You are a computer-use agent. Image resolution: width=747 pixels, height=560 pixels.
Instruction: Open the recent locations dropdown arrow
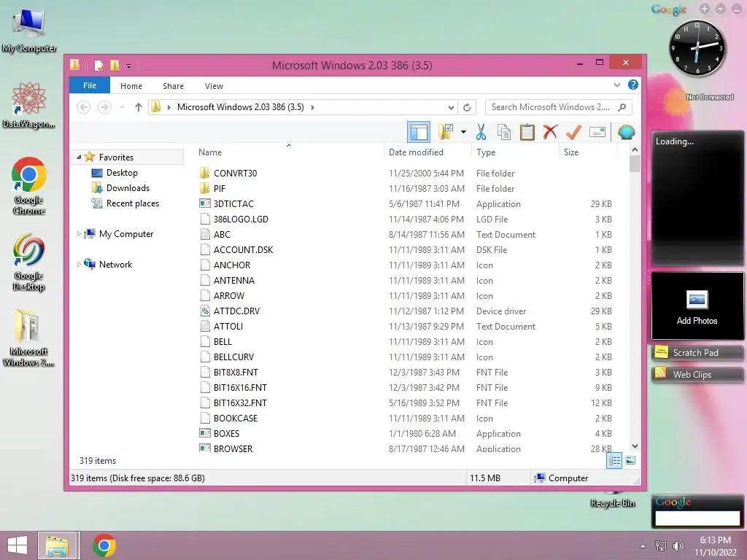122,107
